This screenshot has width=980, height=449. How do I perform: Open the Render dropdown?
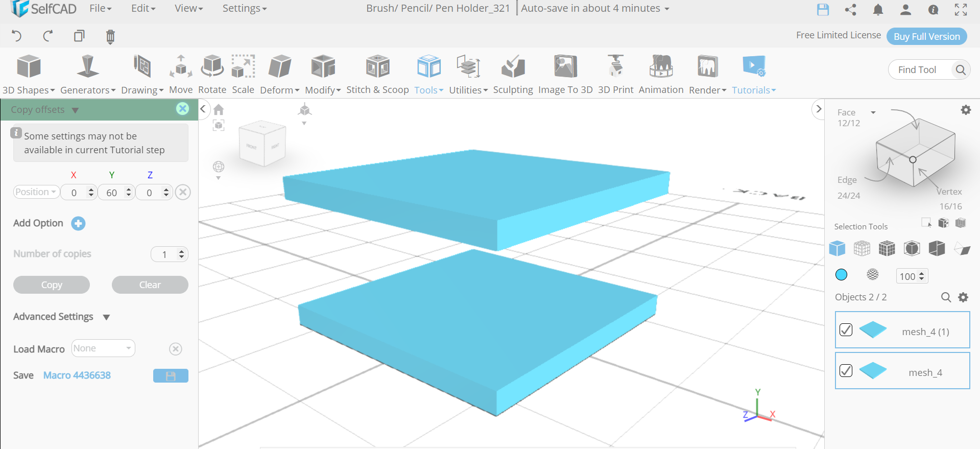coord(707,75)
